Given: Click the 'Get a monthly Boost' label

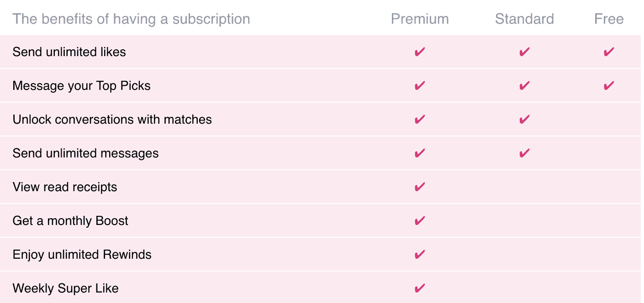Looking at the screenshot, I should [70, 221].
